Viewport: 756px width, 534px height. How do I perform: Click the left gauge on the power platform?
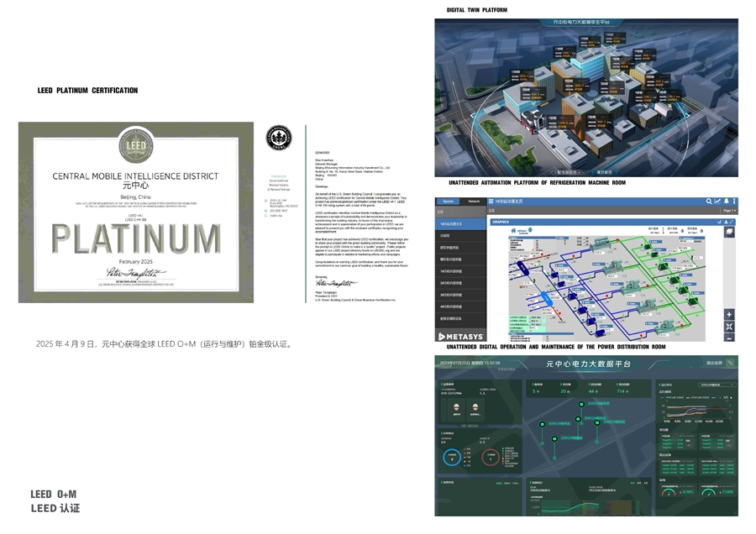669,492
